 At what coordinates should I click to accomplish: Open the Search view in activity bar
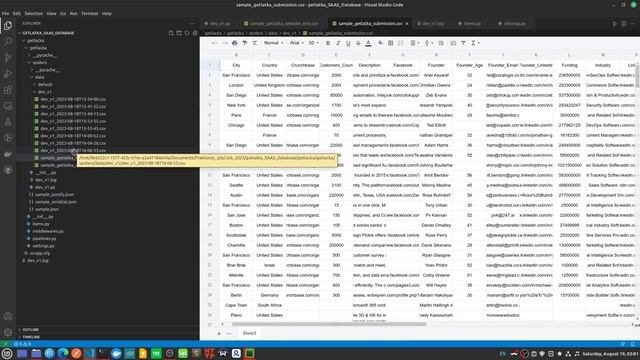pos(8,42)
